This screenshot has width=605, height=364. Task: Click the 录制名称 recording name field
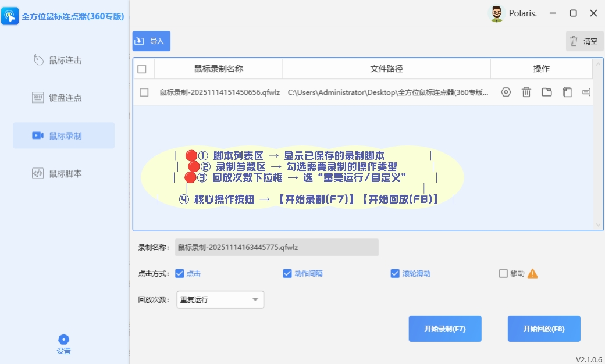276,247
